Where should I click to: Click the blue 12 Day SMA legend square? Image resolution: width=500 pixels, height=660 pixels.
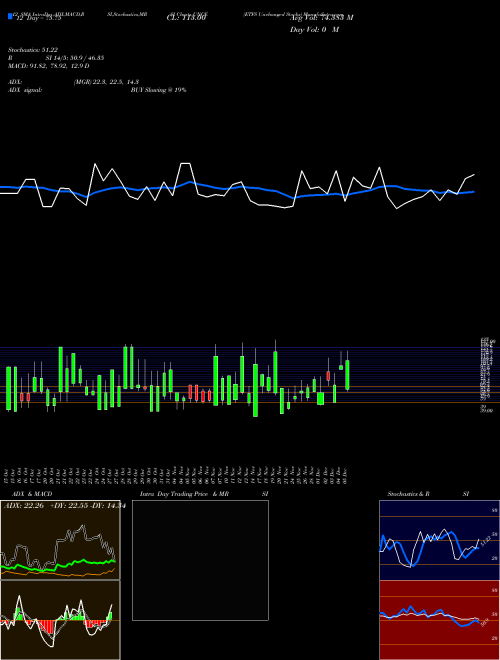click(10, 17)
